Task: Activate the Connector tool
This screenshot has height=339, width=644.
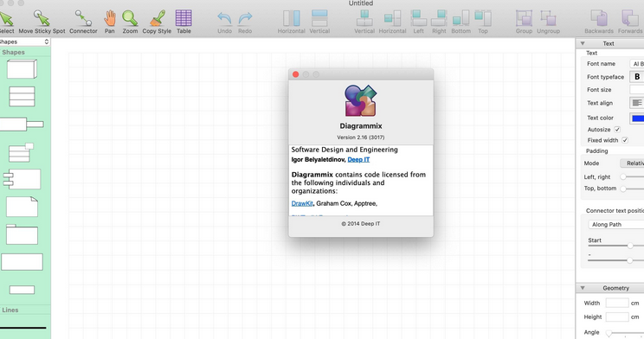Action: 83,22
